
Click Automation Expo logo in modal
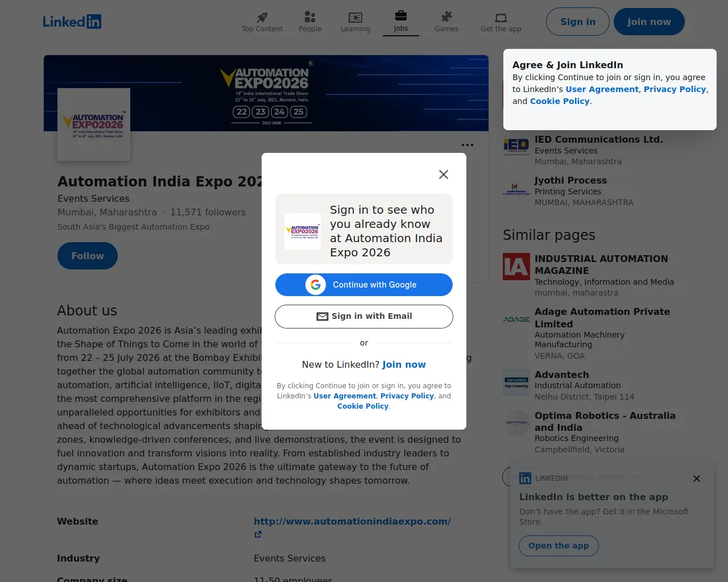click(x=303, y=231)
